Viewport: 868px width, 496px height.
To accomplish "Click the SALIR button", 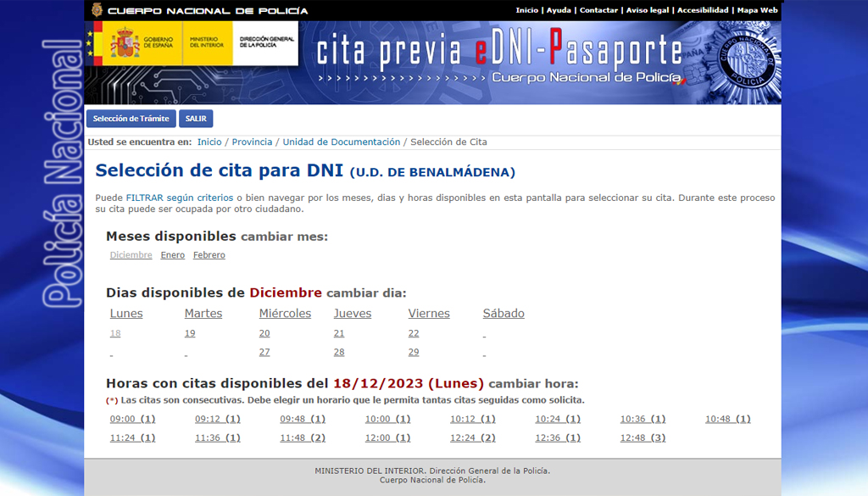I will click(x=196, y=119).
